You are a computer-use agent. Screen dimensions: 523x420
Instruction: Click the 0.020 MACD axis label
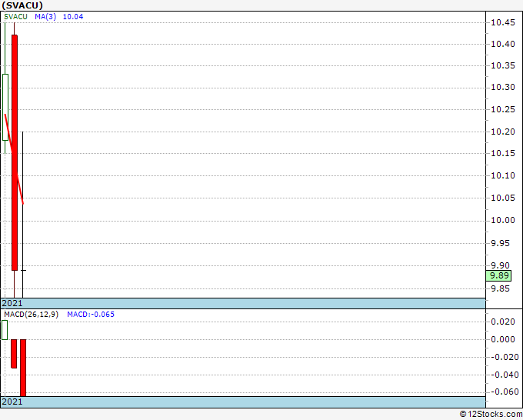(503, 322)
